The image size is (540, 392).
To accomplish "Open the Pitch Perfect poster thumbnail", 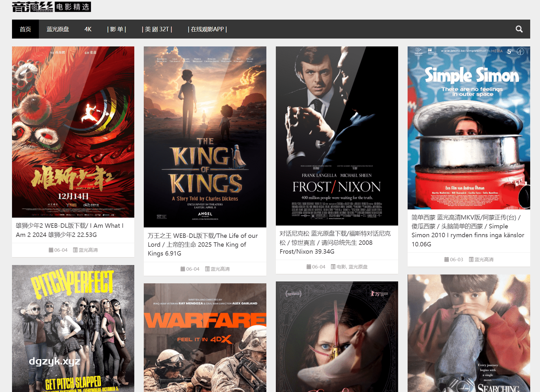I will (x=73, y=329).
